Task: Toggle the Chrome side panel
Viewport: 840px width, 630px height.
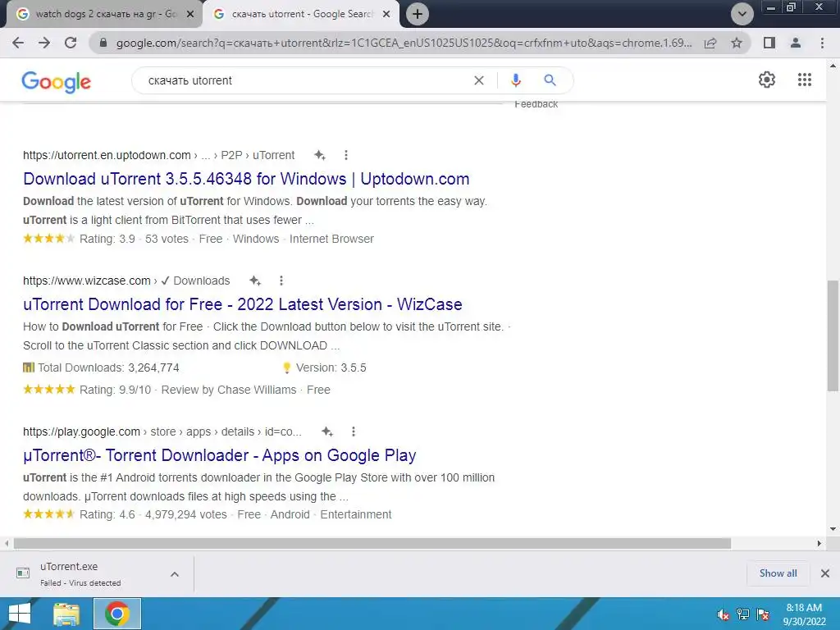Action: coord(769,43)
